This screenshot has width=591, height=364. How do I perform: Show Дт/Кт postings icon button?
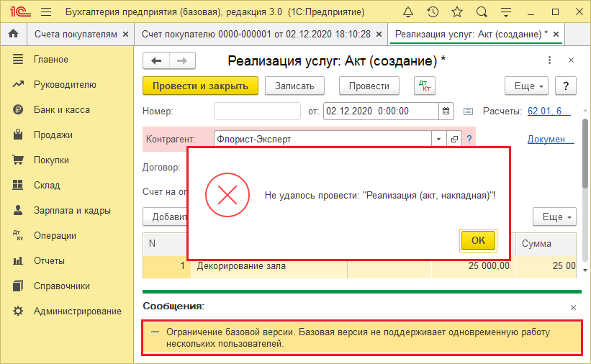coord(425,86)
